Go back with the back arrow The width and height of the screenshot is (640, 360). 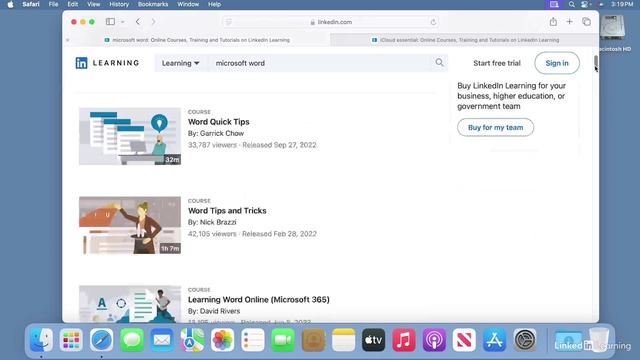[138, 22]
